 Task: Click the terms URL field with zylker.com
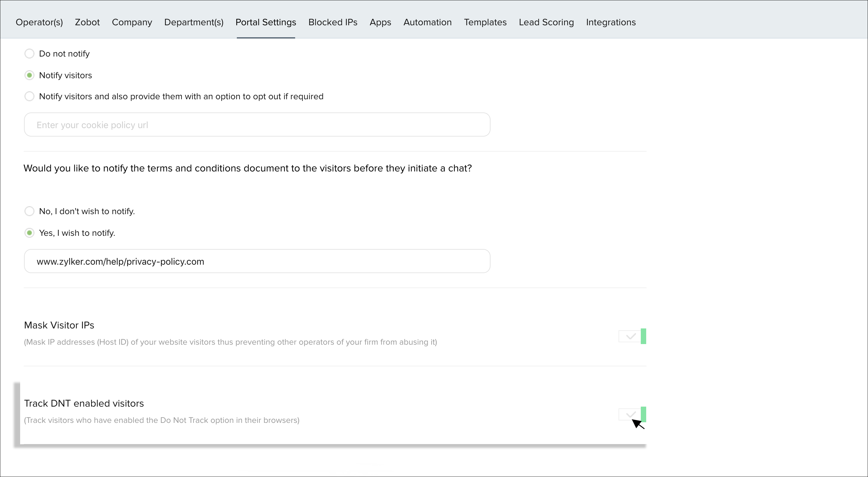point(257,261)
